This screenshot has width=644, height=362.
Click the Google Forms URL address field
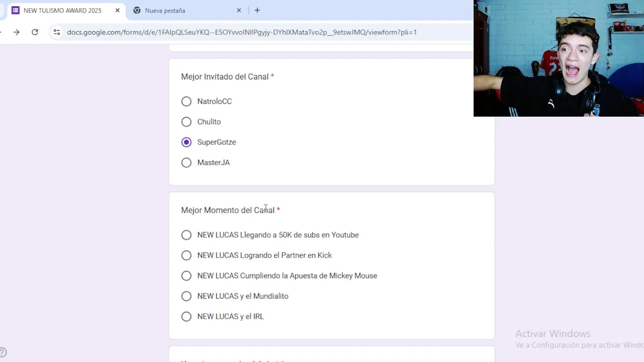click(x=242, y=32)
